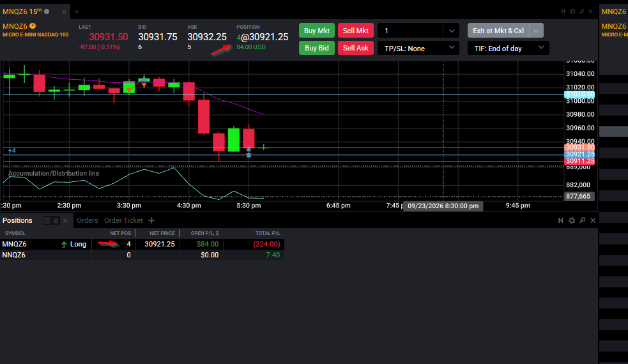
Task: Click the 877,665 indicator value label
Action: click(579, 196)
